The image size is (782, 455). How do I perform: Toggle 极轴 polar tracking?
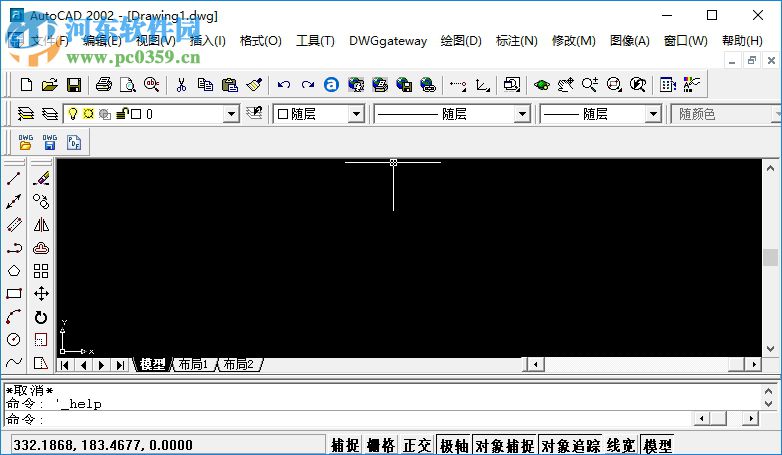tap(454, 445)
